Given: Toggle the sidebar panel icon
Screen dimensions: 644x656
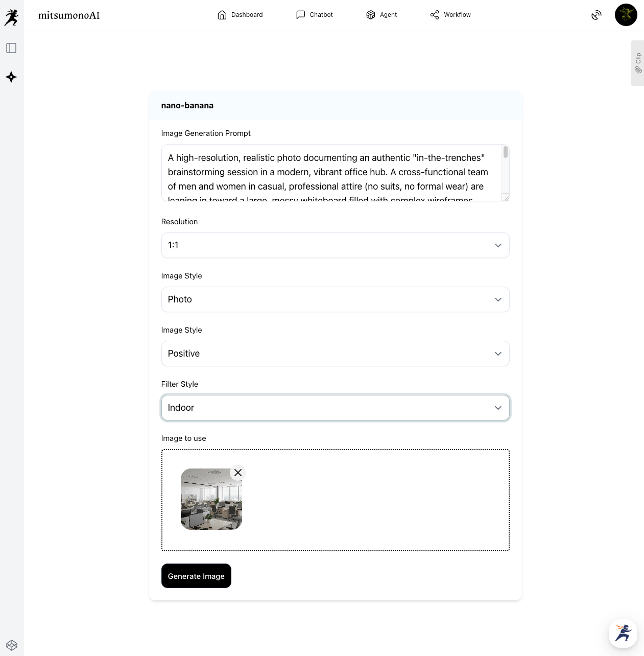Looking at the screenshot, I should (x=11, y=48).
